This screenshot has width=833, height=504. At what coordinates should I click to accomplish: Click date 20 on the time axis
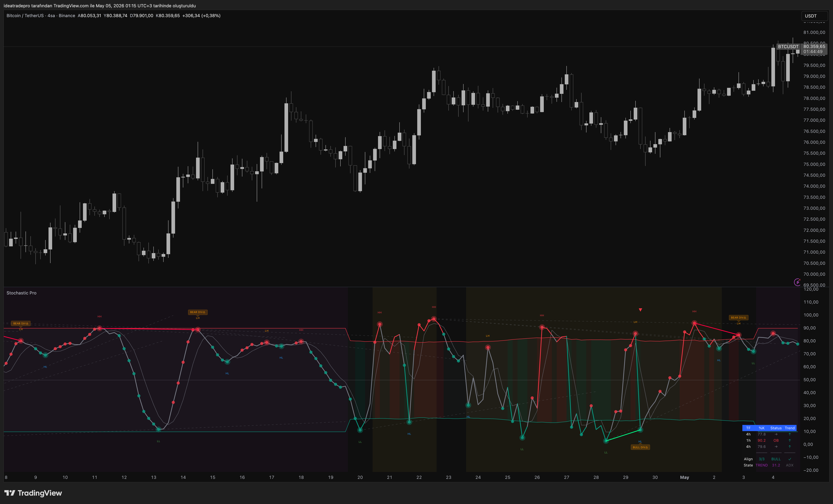coord(360,477)
